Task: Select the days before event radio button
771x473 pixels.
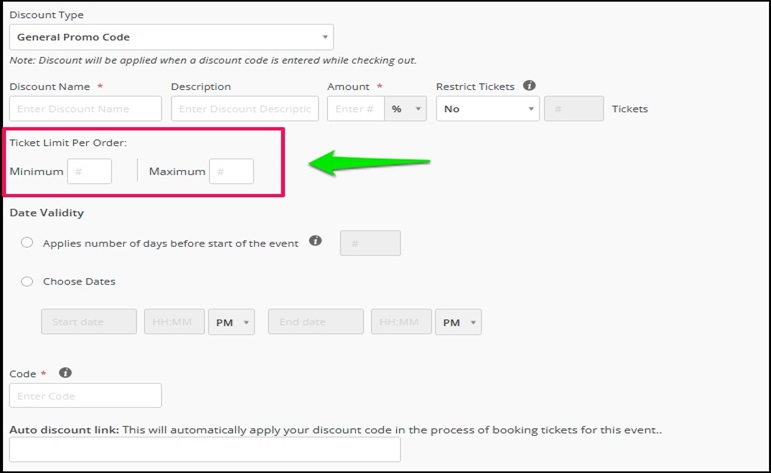Action: (x=27, y=243)
